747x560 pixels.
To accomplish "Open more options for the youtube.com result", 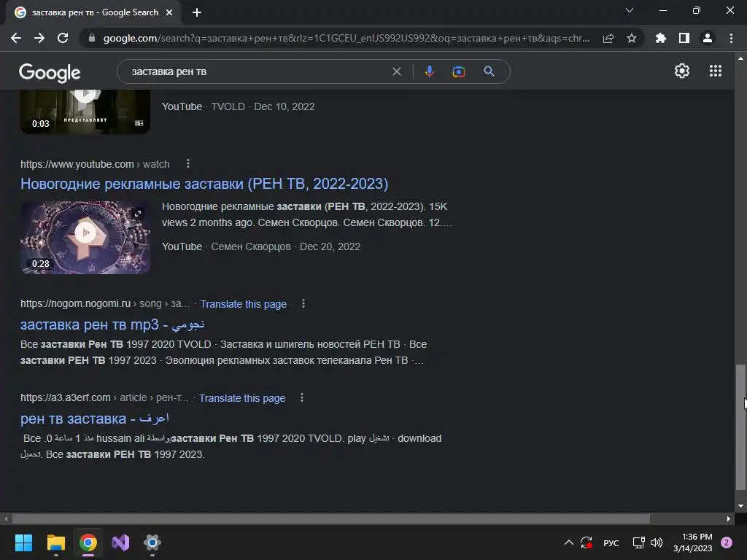I will coord(188,164).
